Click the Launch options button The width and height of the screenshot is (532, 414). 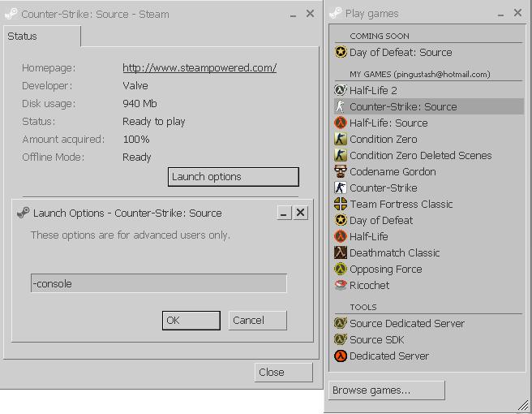point(234,177)
